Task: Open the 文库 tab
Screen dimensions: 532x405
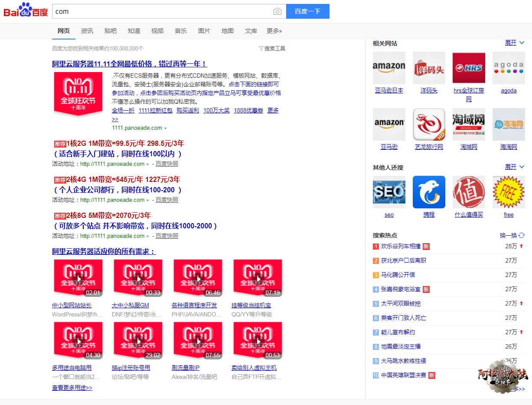Action: point(251,31)
